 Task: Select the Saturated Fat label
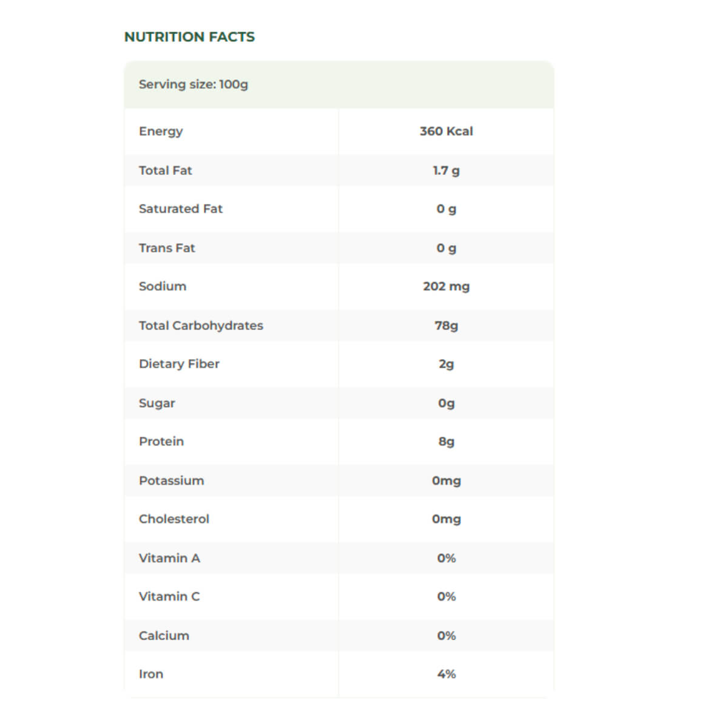[x=181, y=209]
